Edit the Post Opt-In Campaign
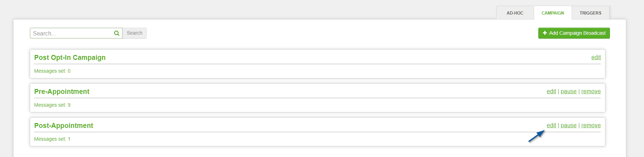 [x=596, y=57]
